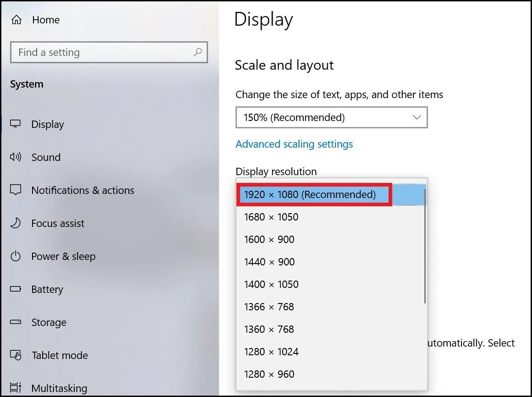Click the Notifications & actions icon
This screenshot has height=397, width=532.
[x=16, y=190]
